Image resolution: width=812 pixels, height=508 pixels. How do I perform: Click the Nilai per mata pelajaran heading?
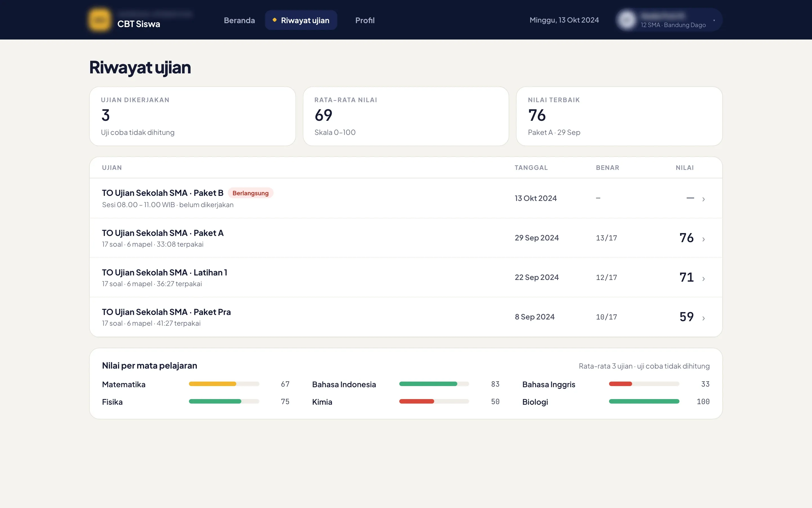click(x=149, y=365)
